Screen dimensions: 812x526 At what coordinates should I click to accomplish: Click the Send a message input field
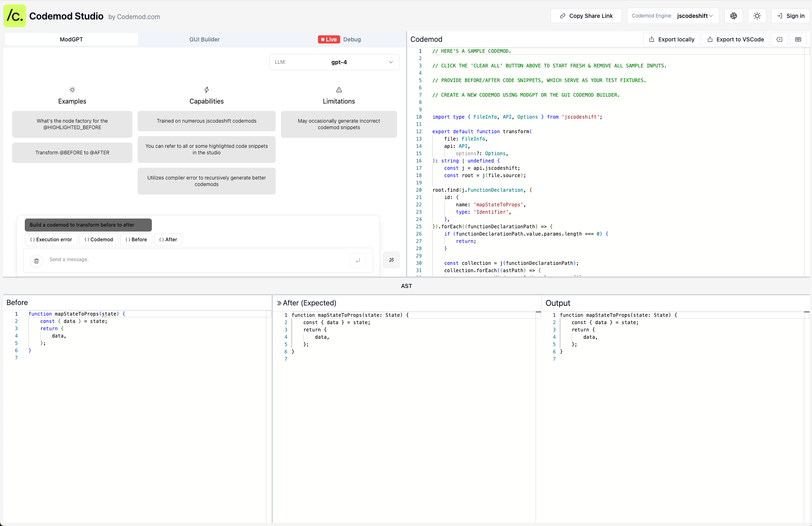[195, 260]
